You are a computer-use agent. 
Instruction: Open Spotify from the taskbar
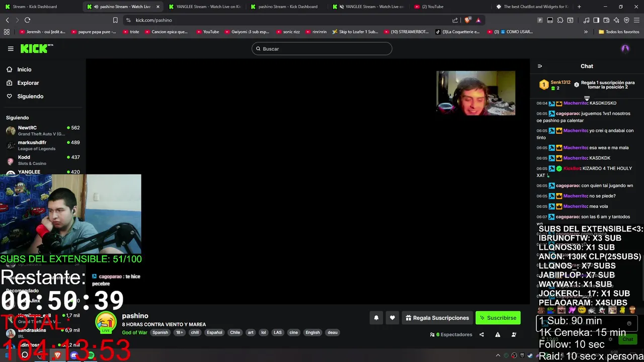coord(91,355)
